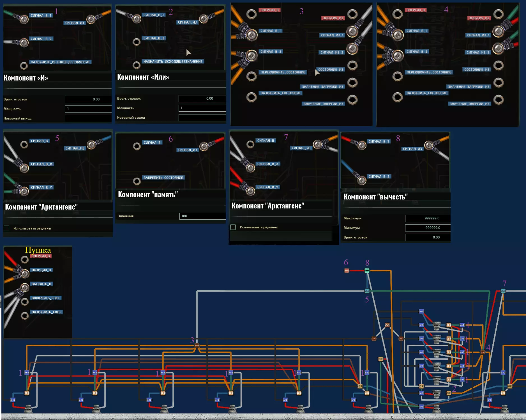Image resolution: width=526 pixels, height=420 pixels.
Task: Click the ПОЗИЦИЯ_В pin on the Пушка panel
Action: point(25,274)
